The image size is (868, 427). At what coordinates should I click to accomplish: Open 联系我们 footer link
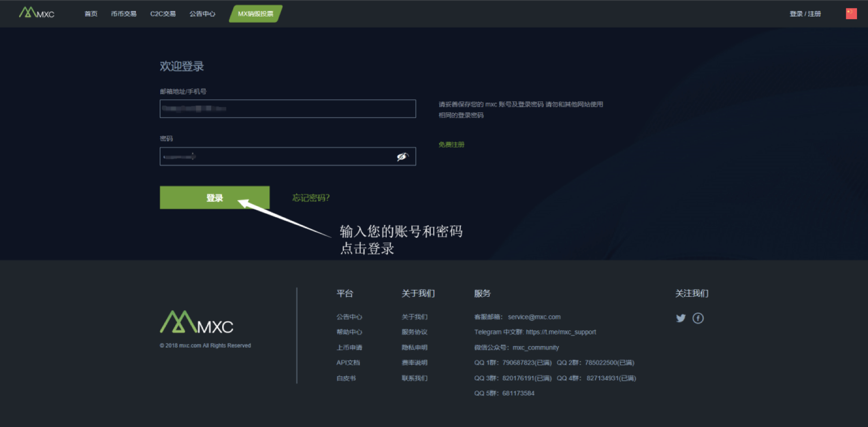pyautogui.click(x=415, y=378)
